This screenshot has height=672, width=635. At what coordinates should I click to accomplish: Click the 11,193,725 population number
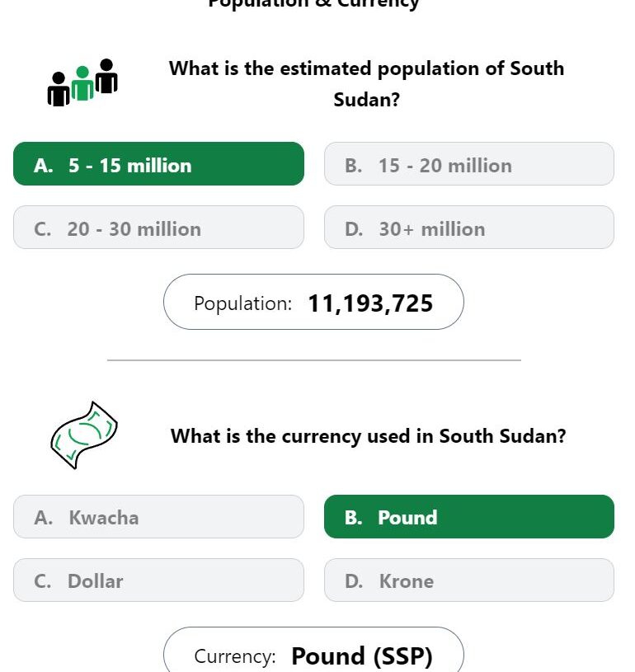point(370,303)
